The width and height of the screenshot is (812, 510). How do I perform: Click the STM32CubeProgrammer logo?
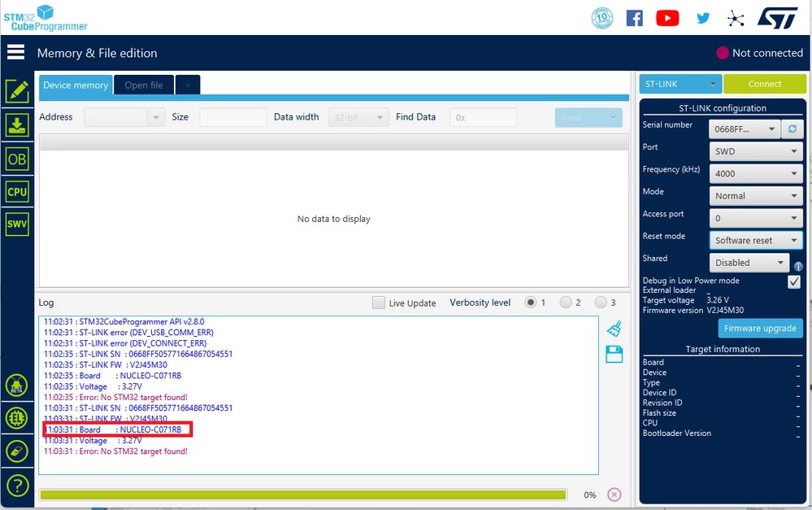tap(45, 18)
